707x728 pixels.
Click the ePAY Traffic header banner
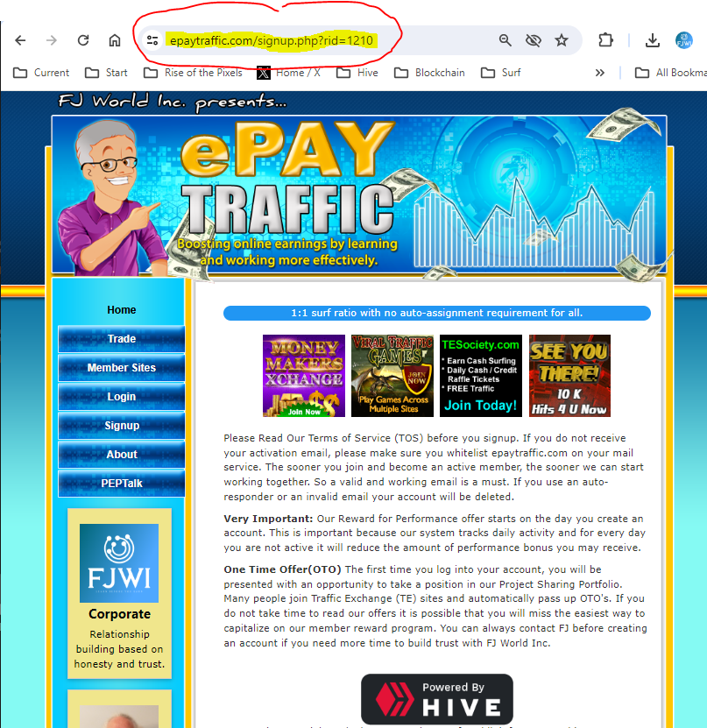359,194
